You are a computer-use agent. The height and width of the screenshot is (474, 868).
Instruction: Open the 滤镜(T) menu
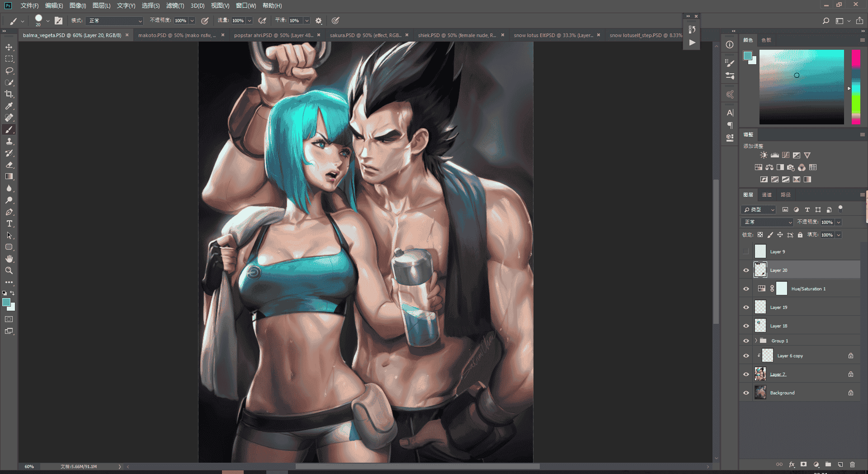click(175, 5)
